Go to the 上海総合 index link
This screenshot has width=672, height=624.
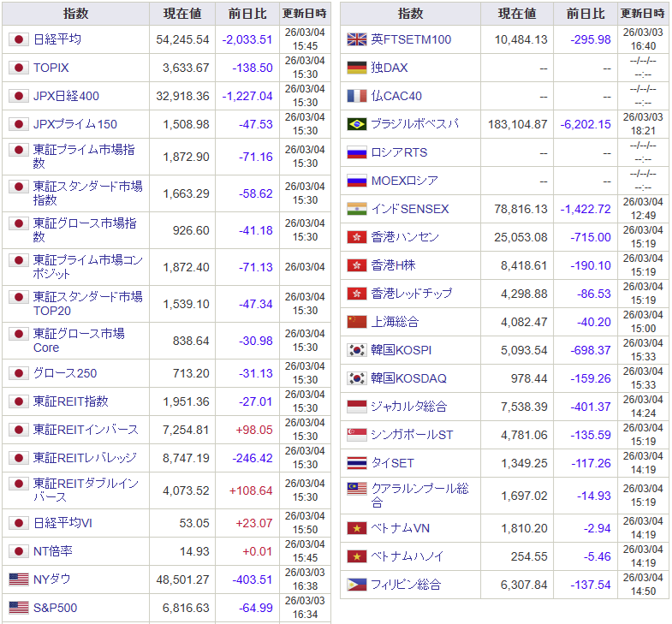click(394, 322)
